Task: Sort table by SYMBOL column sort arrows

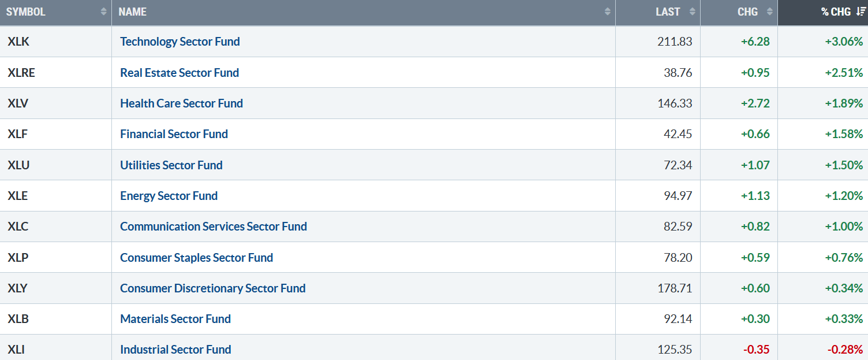Action: pos(103,12)
